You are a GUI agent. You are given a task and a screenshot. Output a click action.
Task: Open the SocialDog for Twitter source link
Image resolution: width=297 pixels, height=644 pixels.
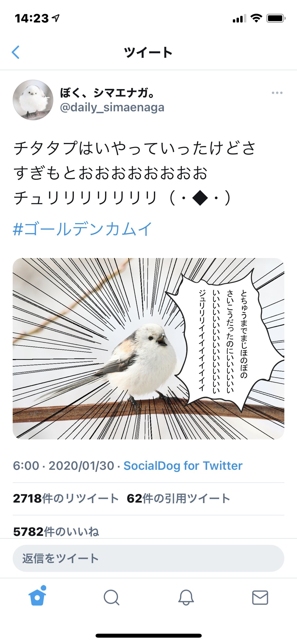tap(183, 466)
